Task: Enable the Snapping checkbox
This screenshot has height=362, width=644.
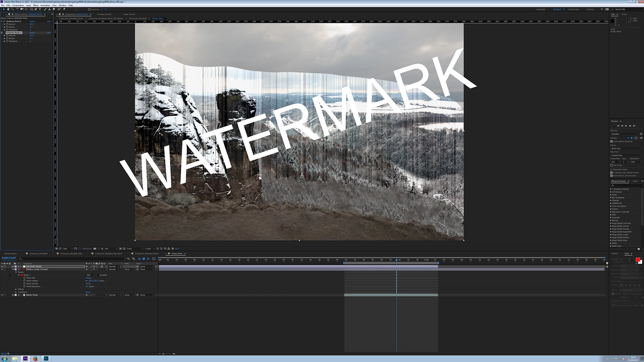Action: 89,9
